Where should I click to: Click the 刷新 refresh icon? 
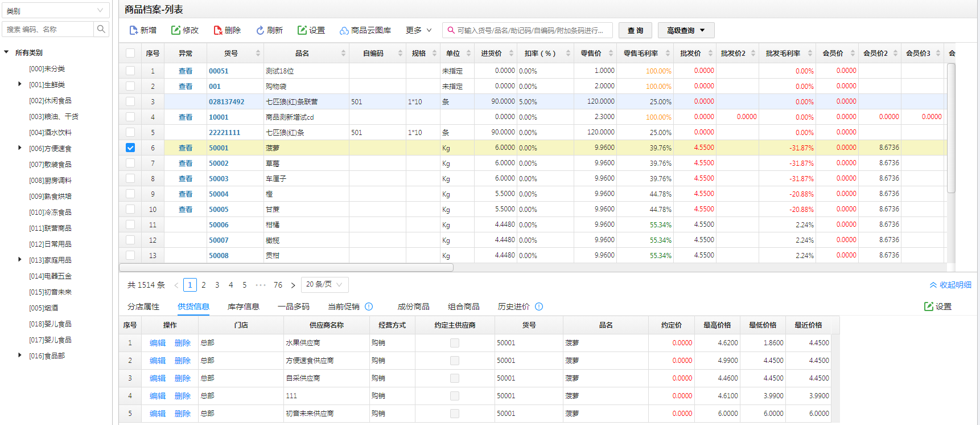(x=260, y=30)
